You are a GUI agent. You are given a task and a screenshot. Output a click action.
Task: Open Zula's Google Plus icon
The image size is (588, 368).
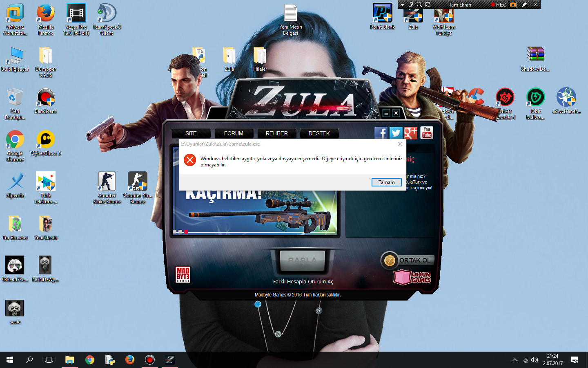pos(411,133)
